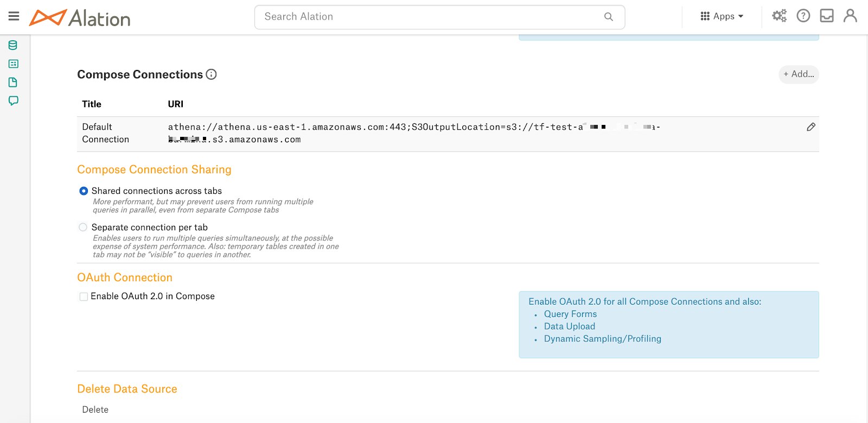Screen dimensions: 868x423
Task: Focus the Search Alation field
Action: 439,17
